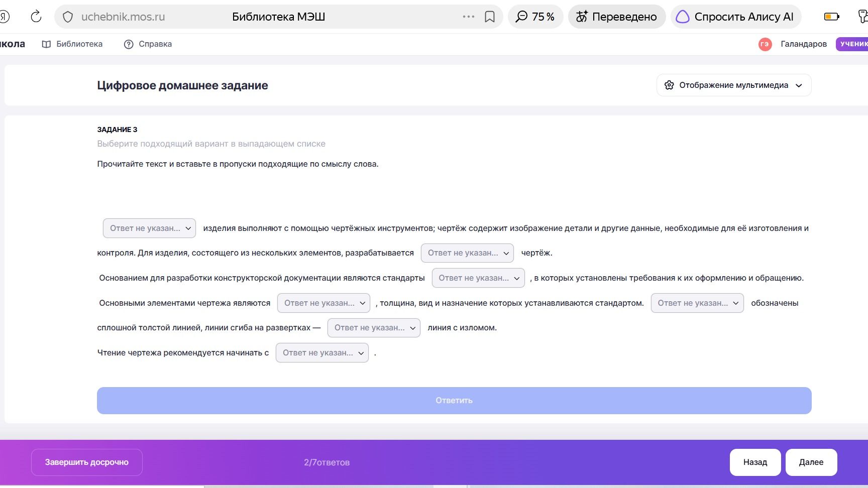The image size is (868, 488).
Task: Open dropdown after 'являются стандарты'
Action: [x=478, y=278]
